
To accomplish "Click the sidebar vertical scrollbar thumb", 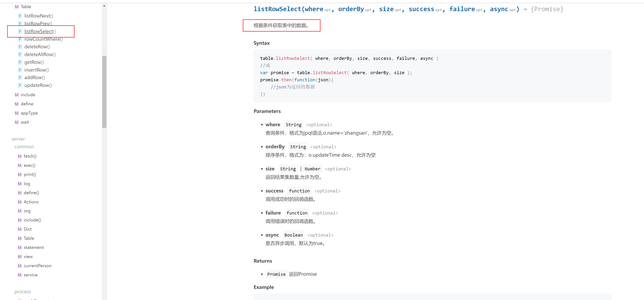I will pyautogui.click(x=104, y=91).
